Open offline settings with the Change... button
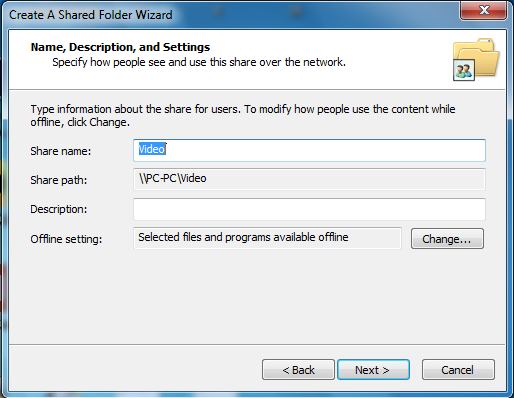The width and height of the screenshot is (514, 398). [447, 239]
